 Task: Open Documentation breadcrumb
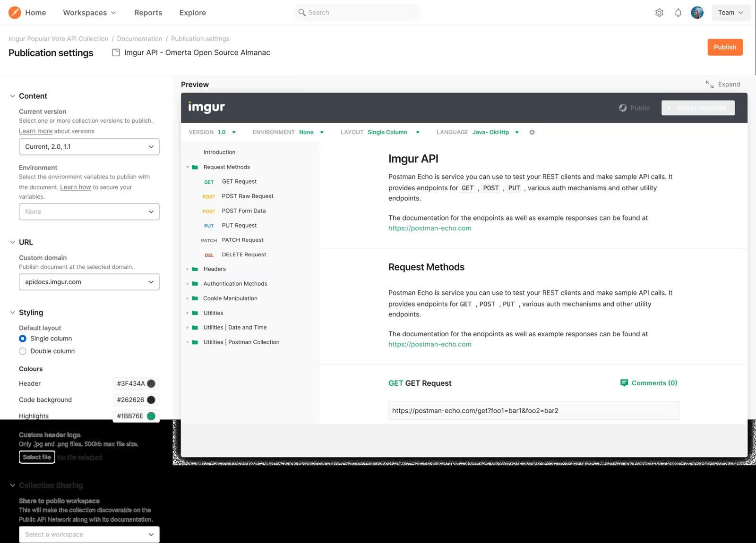139,39
